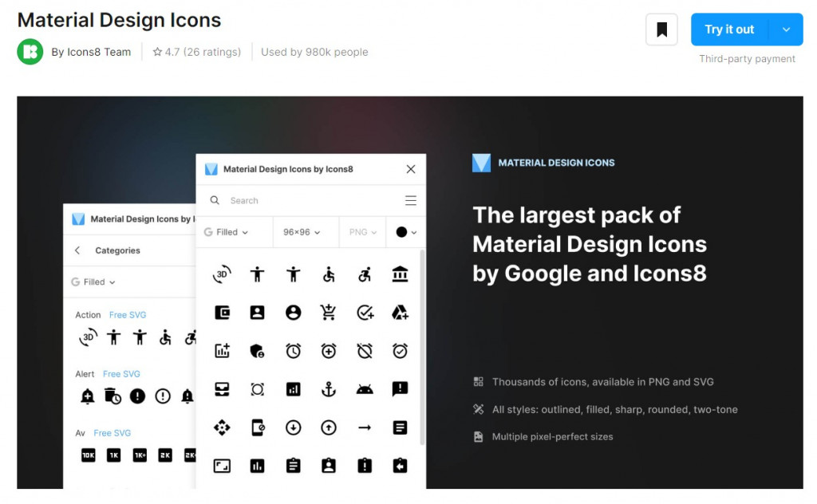Select the 10K icon in Av category
Screen dimensions: 817x504
pyautogui.click(x=88, y=455)
